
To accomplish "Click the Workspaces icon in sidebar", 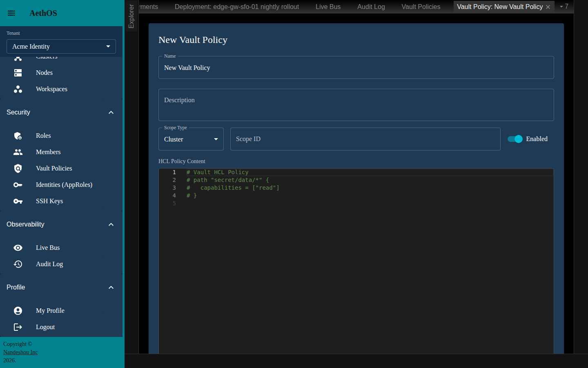I will pos(18,89).
